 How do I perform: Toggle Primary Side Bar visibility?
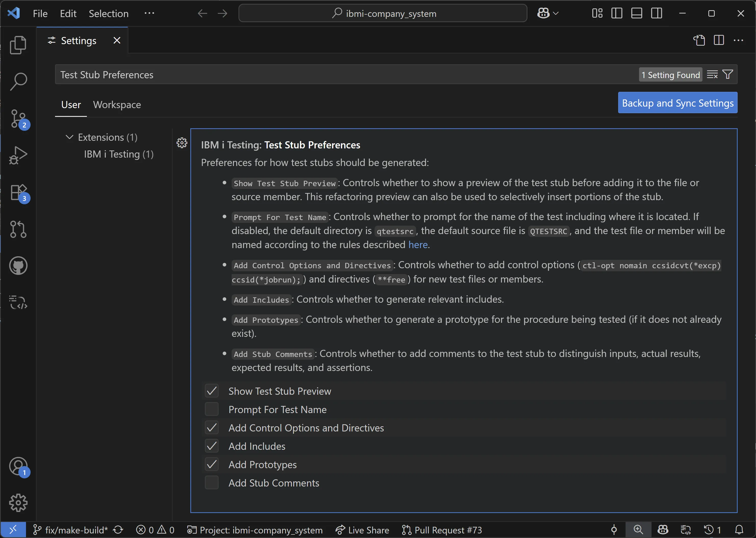[x=617, y=13]
